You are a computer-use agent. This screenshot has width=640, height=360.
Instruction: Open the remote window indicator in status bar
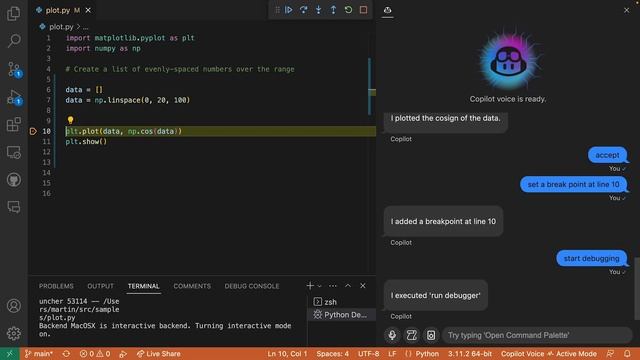coord(9,354)
